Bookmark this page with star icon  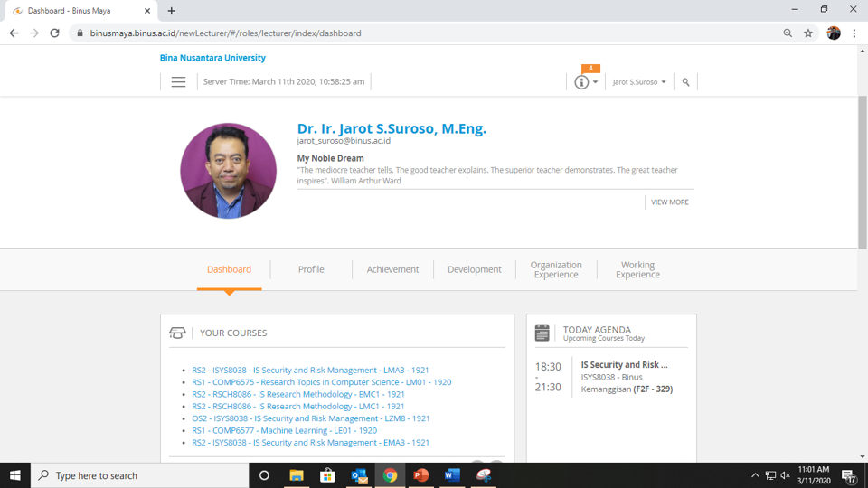(x=808, y=33)
